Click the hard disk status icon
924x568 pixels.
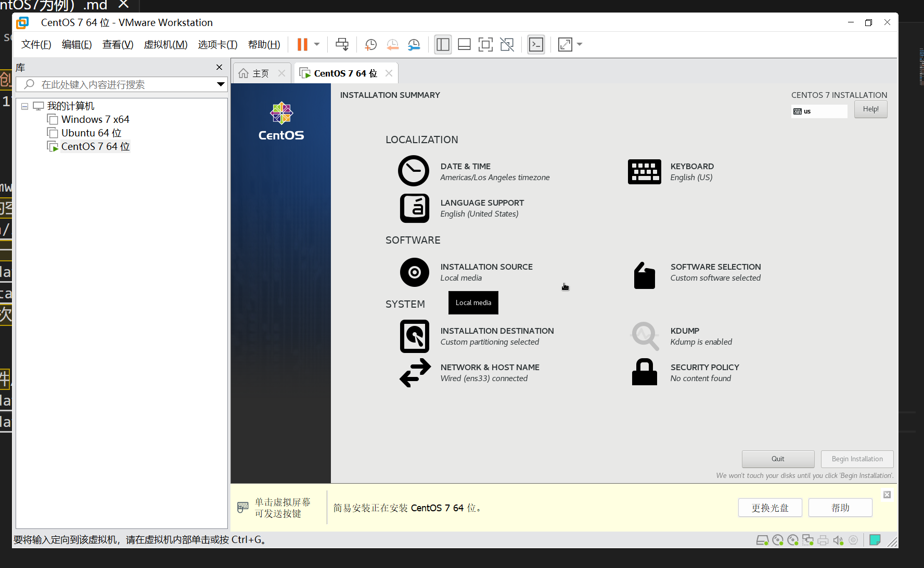[762, 540]
